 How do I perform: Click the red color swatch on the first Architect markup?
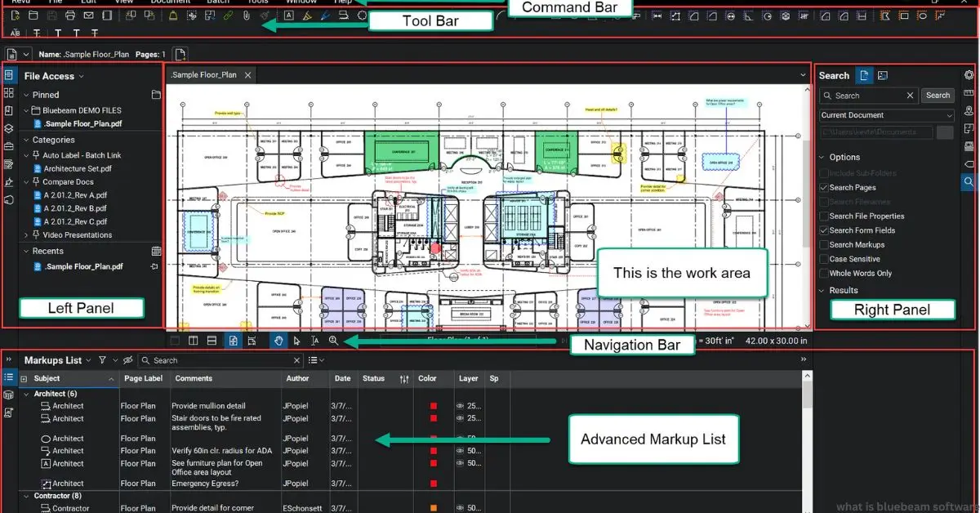coord(432,405)
